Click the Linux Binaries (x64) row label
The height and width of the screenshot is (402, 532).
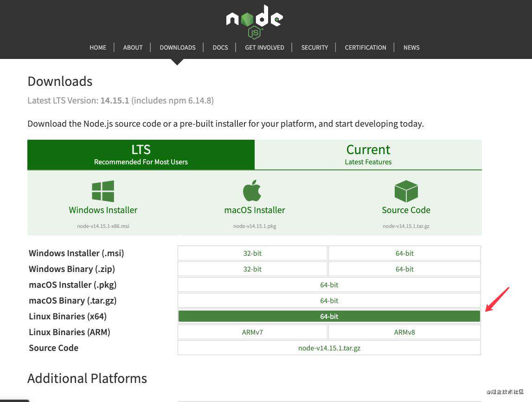68,317
